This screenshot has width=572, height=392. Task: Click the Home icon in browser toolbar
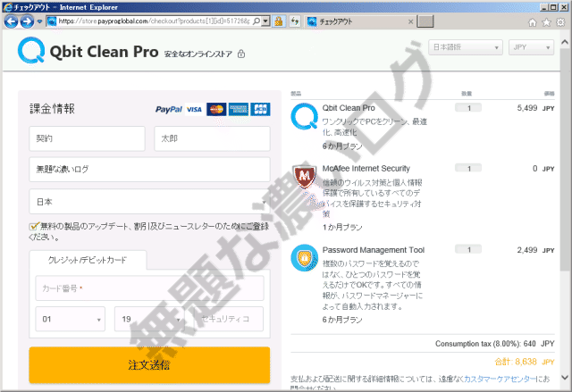(533, 22)
